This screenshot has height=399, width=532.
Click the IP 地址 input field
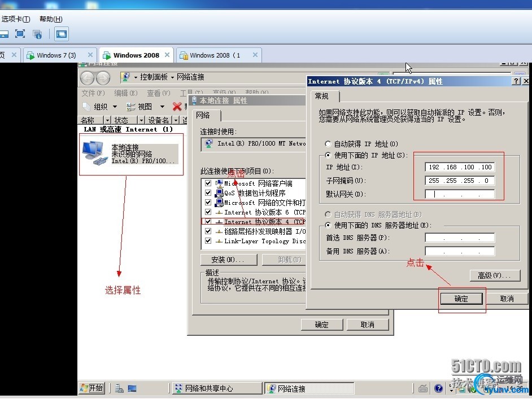tap(459, 167)
